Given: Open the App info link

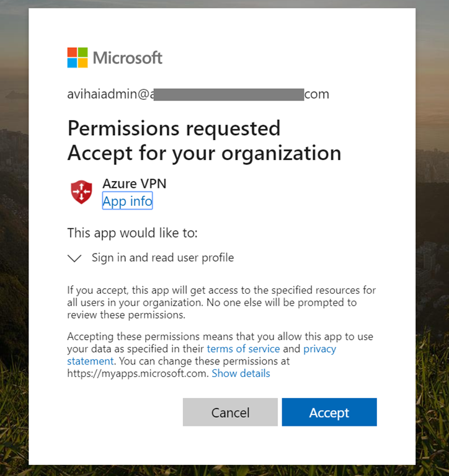Looking at the screenshot, I should coord(127,201).
